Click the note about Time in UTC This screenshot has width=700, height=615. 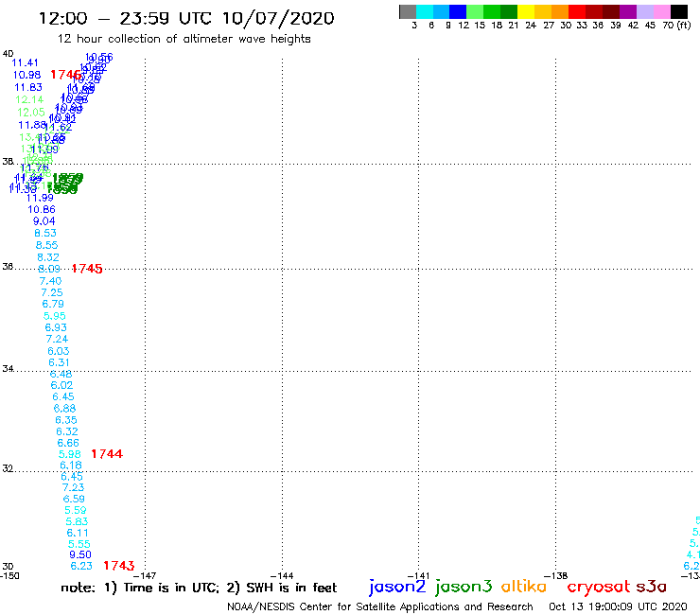(x=199, y=588)
